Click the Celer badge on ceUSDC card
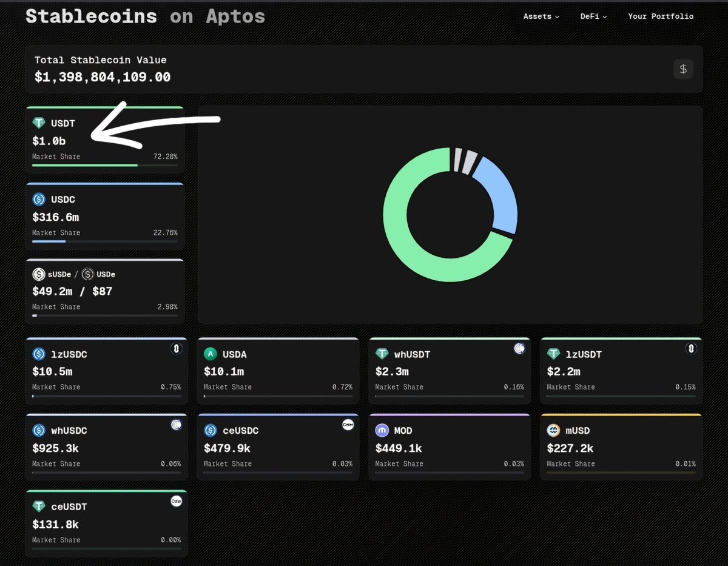Viewport: 728px width, 566px height. [348, 425]
